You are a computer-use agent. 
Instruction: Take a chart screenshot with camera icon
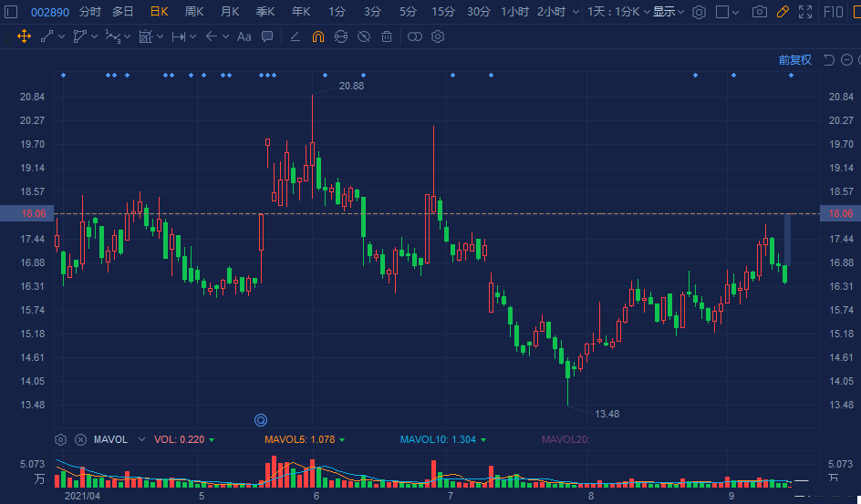click(x=760, y=12)
